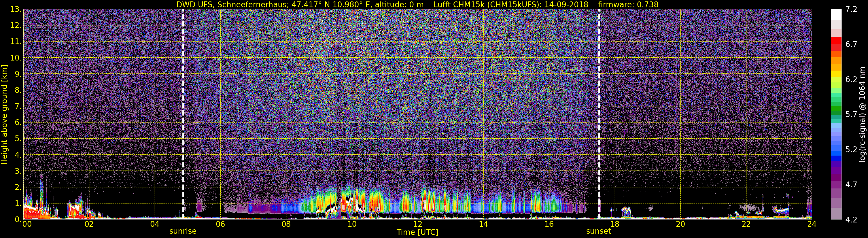
Task: Click the blue segment of the colorbar
Action: coord(836,152)
